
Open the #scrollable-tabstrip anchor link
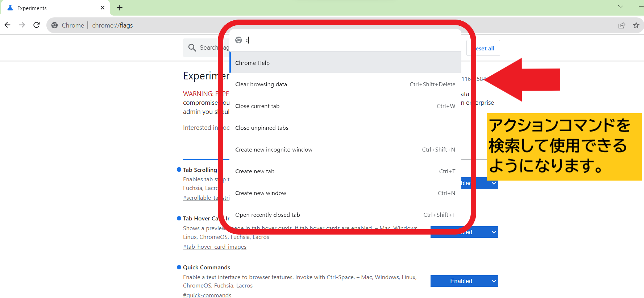click(x=206, y=198)
